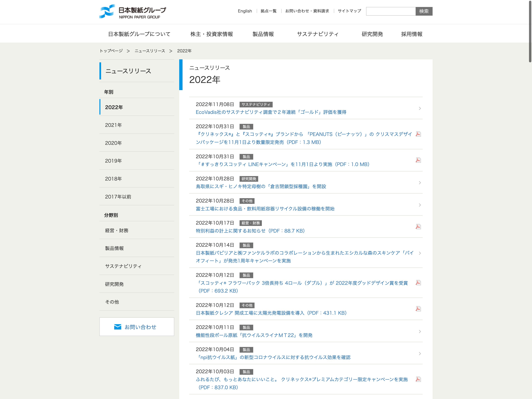Switch to English site link

click(245, 11)
